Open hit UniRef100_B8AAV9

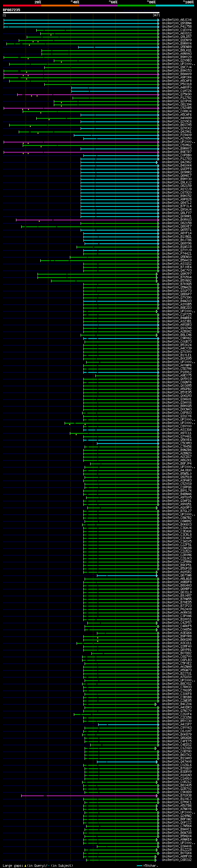click(x=177, y=74)
